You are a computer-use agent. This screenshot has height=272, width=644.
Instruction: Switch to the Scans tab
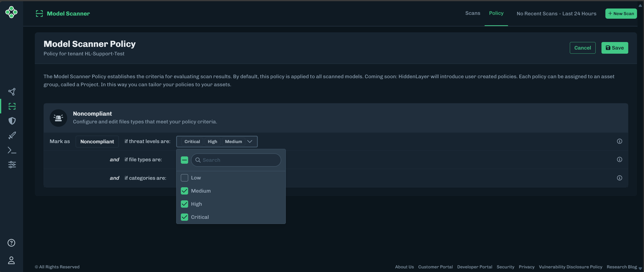click(472, 13)
